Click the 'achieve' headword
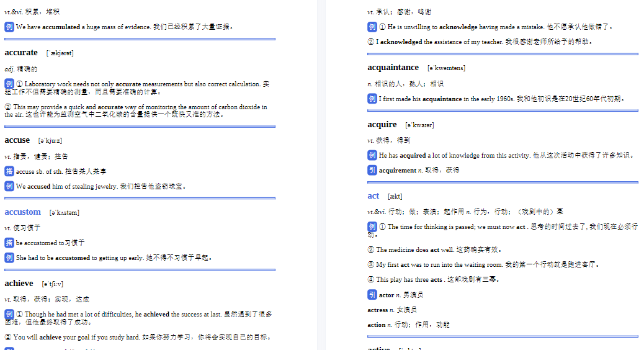 [x=19, y=284]
